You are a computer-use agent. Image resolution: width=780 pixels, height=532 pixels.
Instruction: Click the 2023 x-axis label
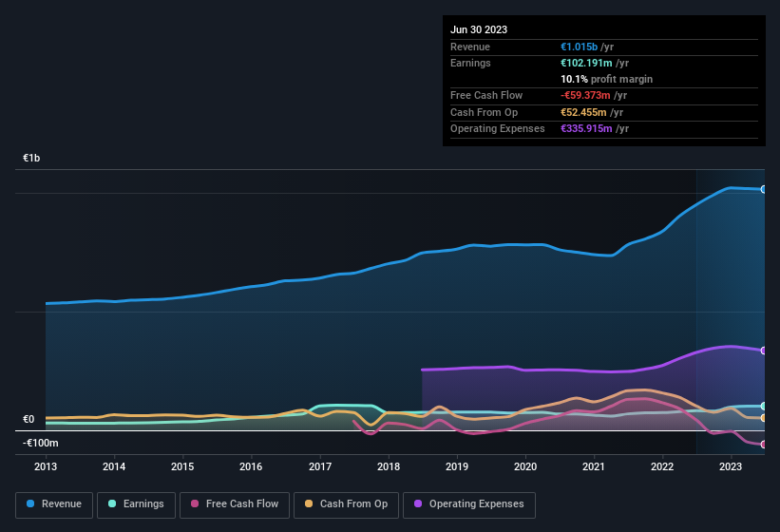pyautogui.click(x=731, y=466)
